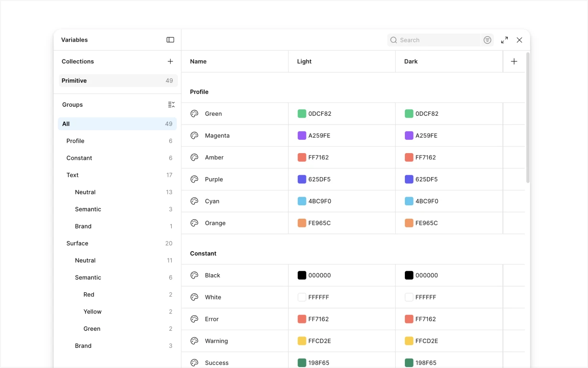Click the search magnifier icon

[x=393, y=40]
